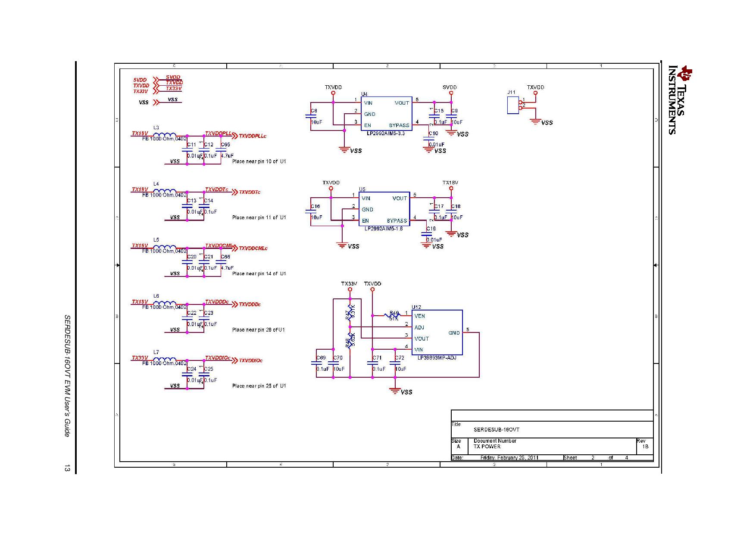
Task: Select the U4 LP2992AIM5-3.3 regulator block
Action: [x=386, y=114]
